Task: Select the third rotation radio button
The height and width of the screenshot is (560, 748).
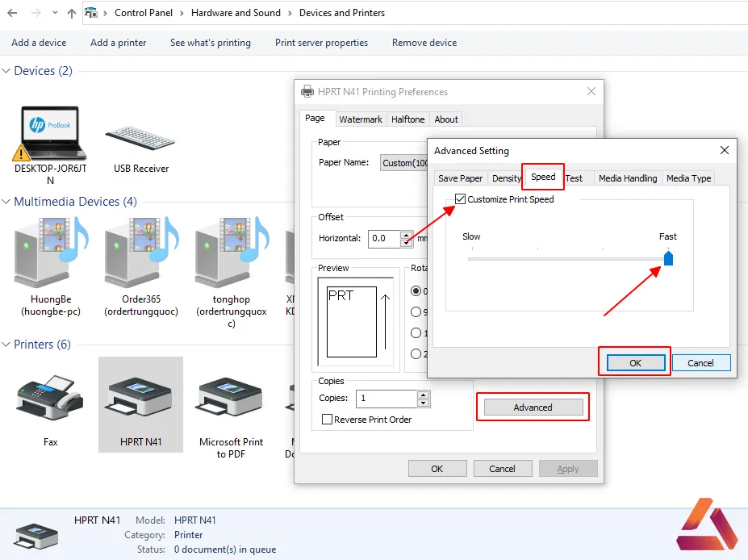Action: coord(416,332)
